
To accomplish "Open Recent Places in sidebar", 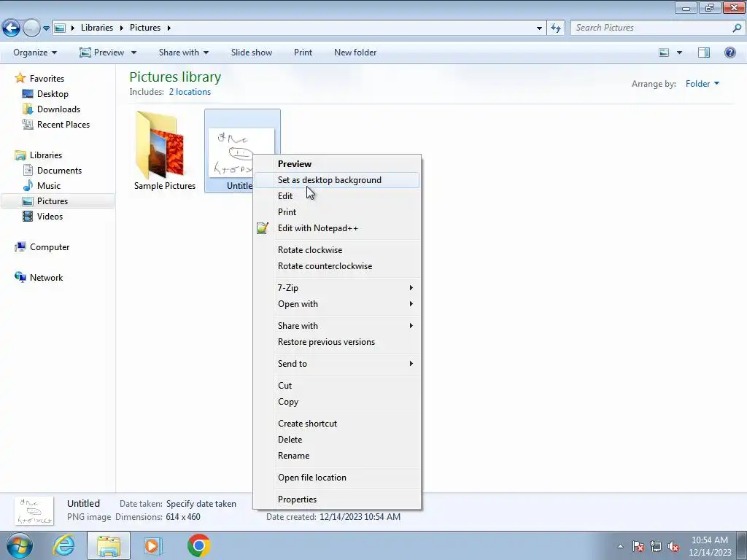I will coord(63,124).
